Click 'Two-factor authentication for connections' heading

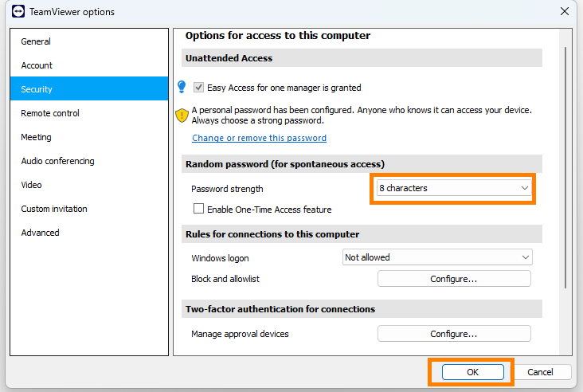280,309
